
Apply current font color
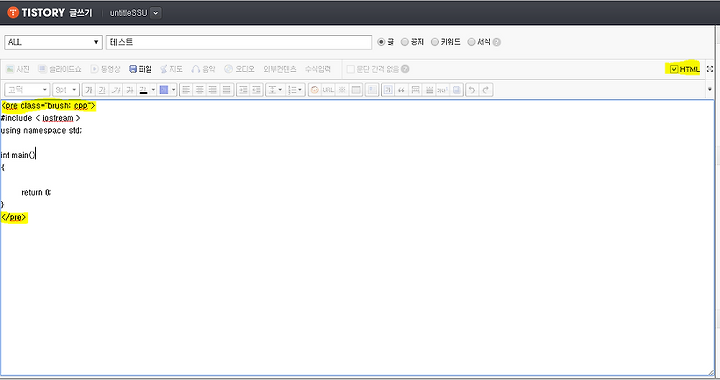(143, 90)
